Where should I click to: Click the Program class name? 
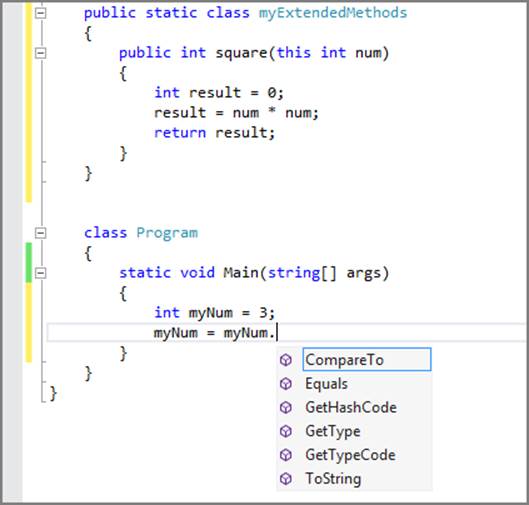[x=167, y=233]
